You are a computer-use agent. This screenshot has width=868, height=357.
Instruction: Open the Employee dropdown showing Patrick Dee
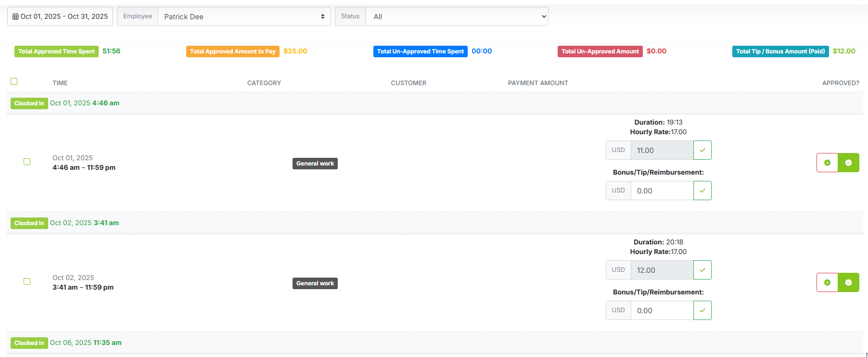[x=244, y=16]
